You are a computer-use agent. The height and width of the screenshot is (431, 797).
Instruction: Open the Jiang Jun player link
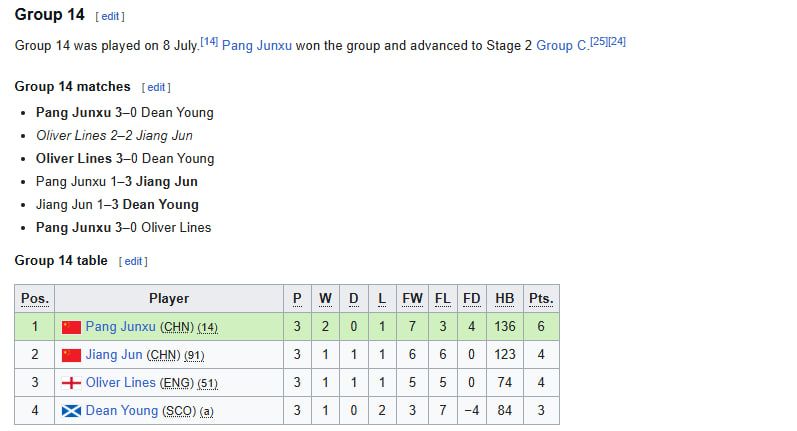pos(114,354)
